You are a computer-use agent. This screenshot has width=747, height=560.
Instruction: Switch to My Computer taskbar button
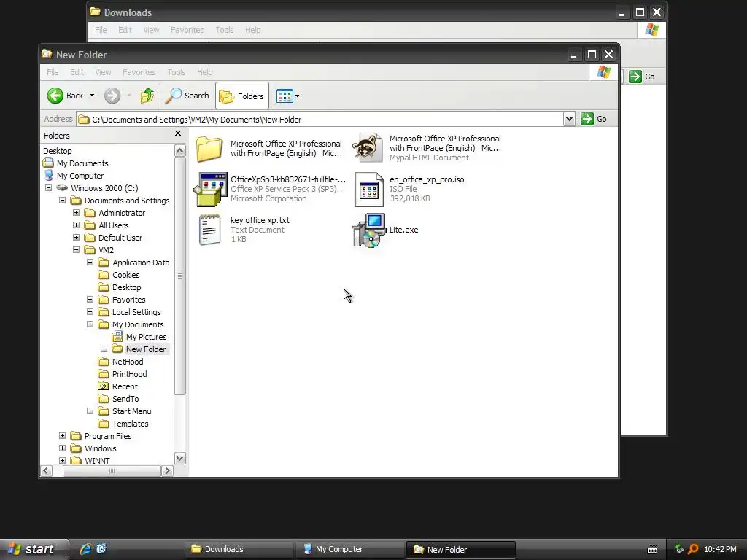350,549
